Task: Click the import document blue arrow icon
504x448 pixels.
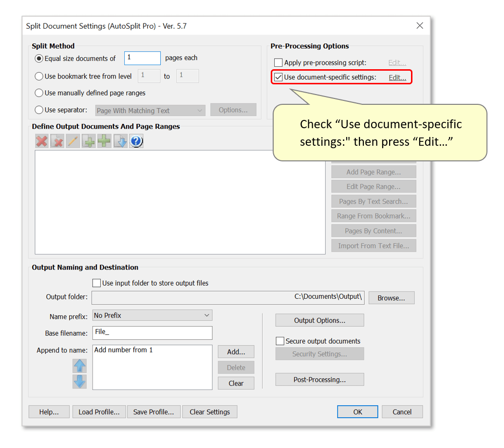Action: click(x=120, y=141)
